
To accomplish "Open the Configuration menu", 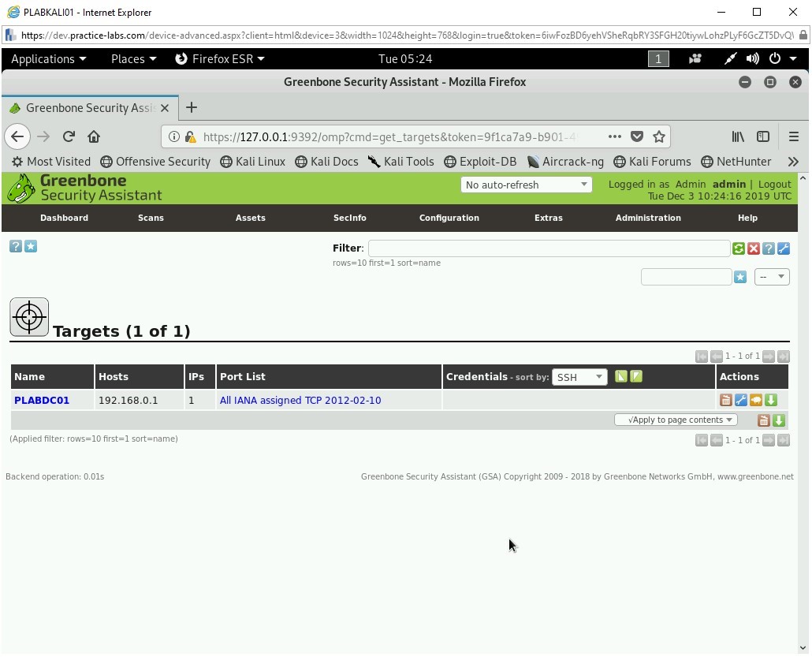I will (449, 218).
